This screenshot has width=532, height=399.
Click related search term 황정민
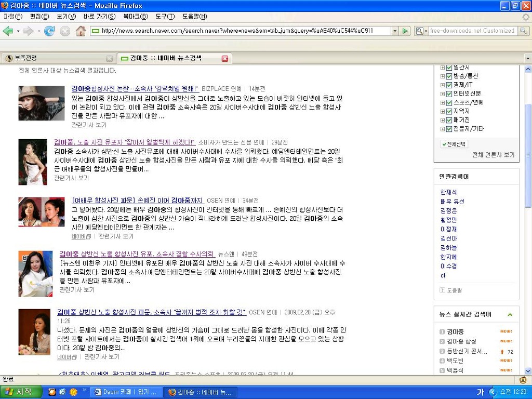(x=448, y=220)
